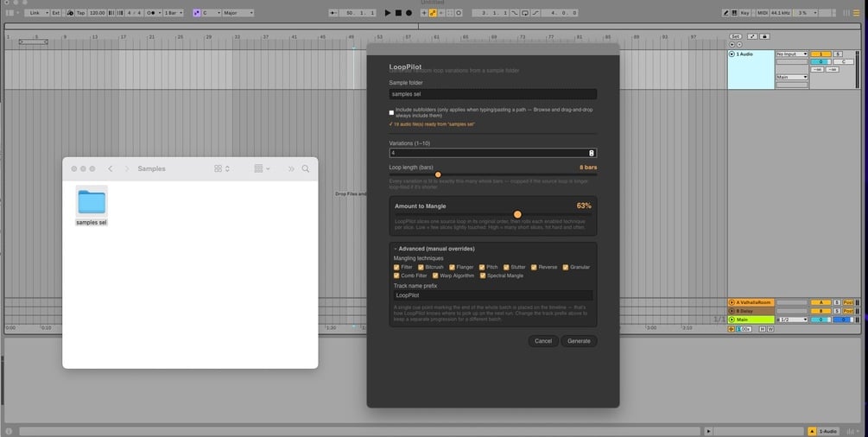Screen dimensions: 868x437
Task: Uncheck the Reverse technique
Action: (534, 267)
